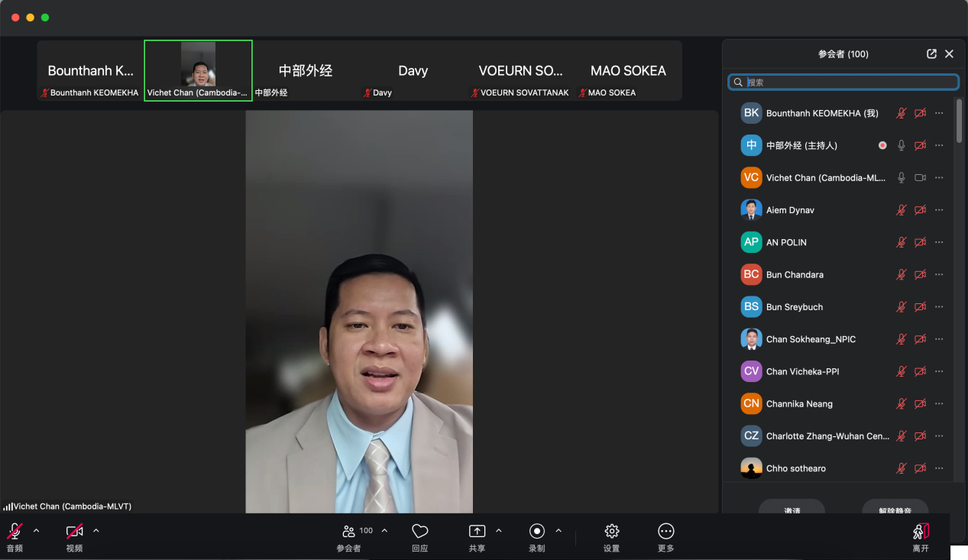This screenshot has width=968, height=560.
Task: Click Chho sothearo avatar picture
Action: (x=752, y=468)
